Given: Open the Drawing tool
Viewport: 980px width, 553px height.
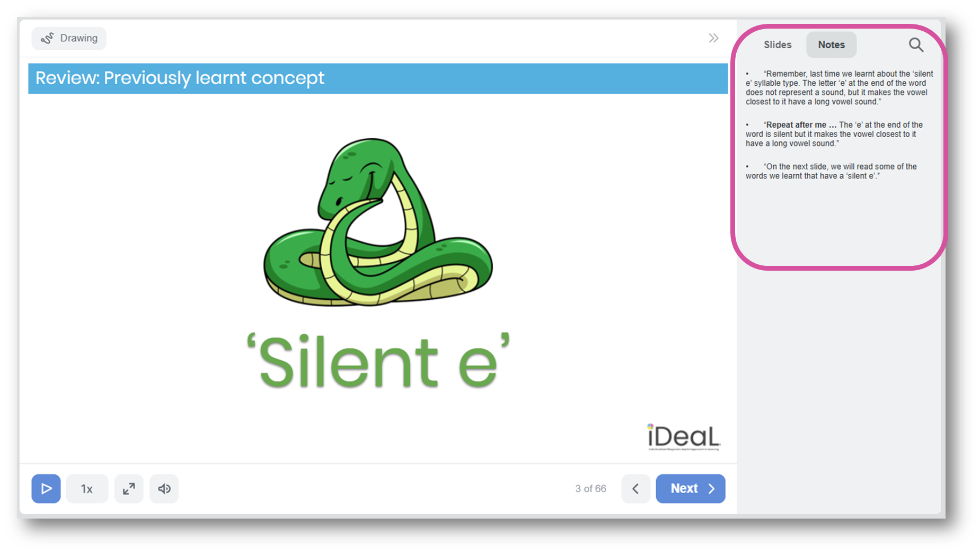Looking at the screenshot, I should [69, 38].
